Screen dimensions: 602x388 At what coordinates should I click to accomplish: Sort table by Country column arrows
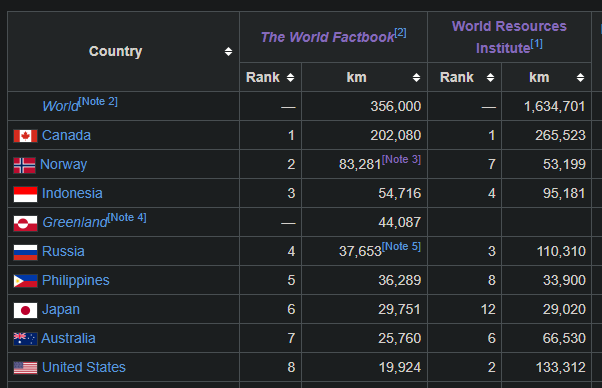click(228, 51)
